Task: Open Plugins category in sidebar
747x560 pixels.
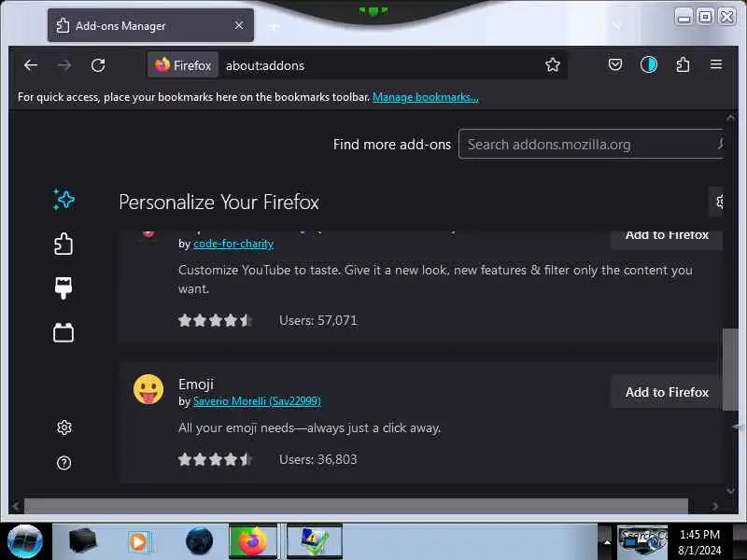Action: [63, 332]
